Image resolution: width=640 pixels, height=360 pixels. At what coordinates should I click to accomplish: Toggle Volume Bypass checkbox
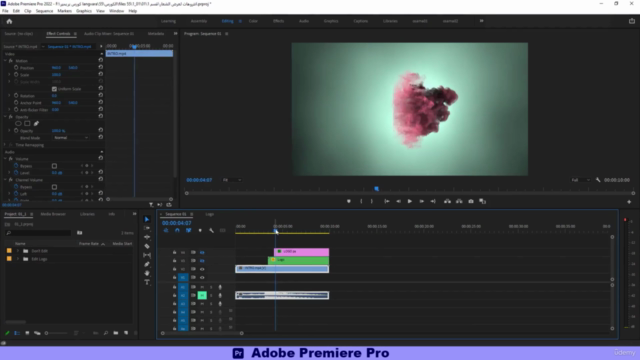click(x=54, y=166)
